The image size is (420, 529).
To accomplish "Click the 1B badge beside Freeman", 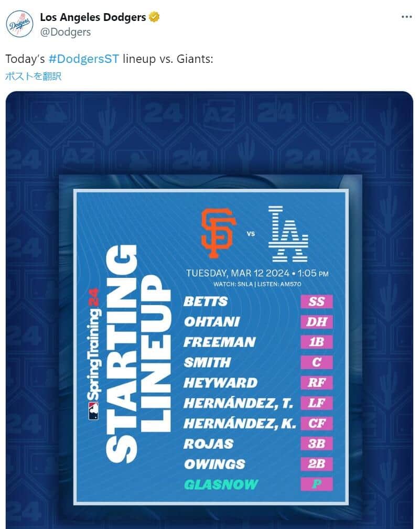I will [317, 342].
